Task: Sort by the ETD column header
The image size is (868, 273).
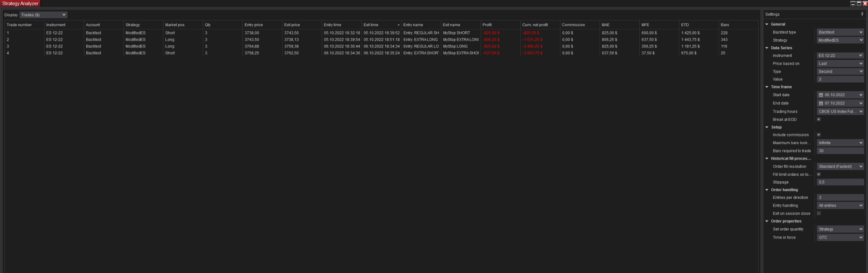Action: click(x=699, y=25)
